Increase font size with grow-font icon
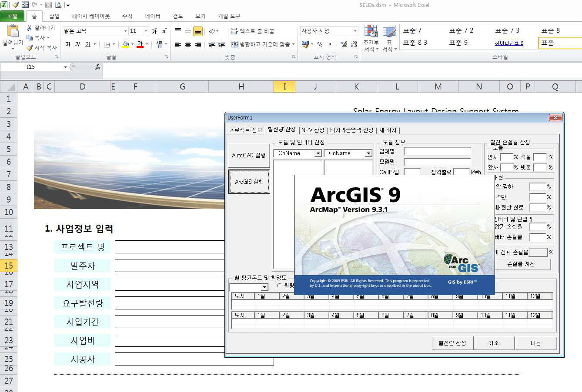 point(154,31)
